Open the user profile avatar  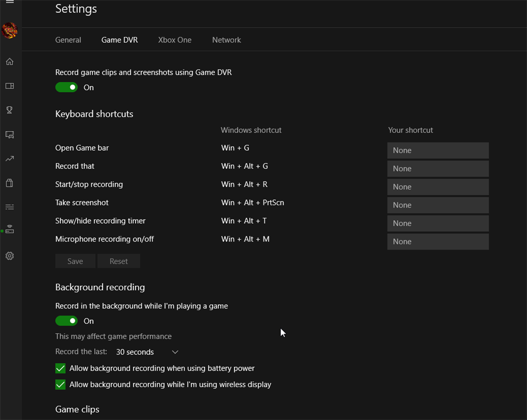coord(10,30)
